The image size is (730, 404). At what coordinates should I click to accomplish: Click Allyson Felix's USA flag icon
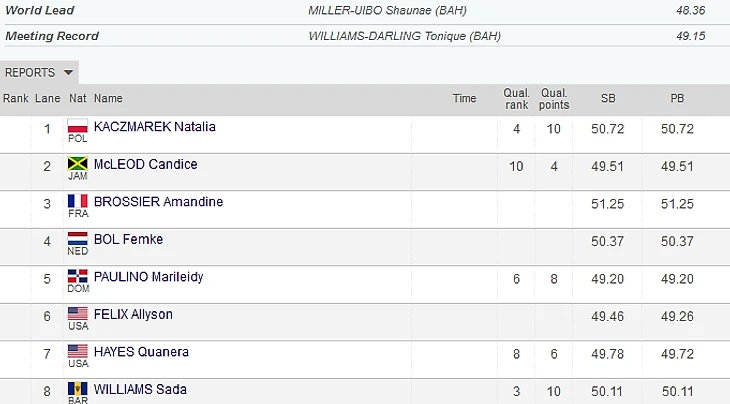[78, 314]
